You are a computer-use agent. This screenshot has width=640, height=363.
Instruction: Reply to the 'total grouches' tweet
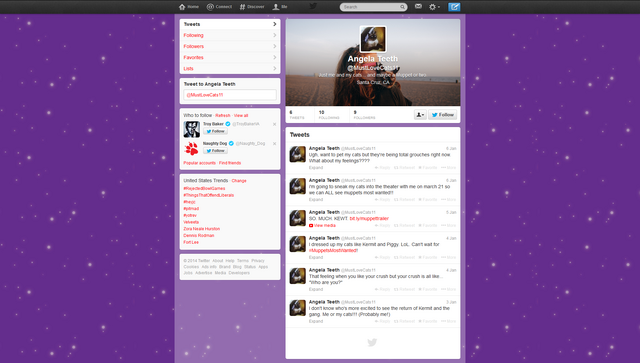[x=382, y=167]
